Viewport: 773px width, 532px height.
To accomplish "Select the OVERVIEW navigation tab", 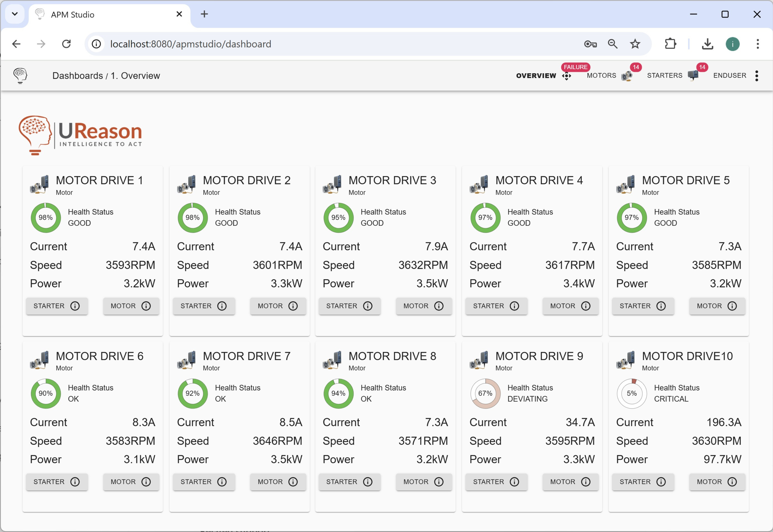I will click(x=536, y=76).
